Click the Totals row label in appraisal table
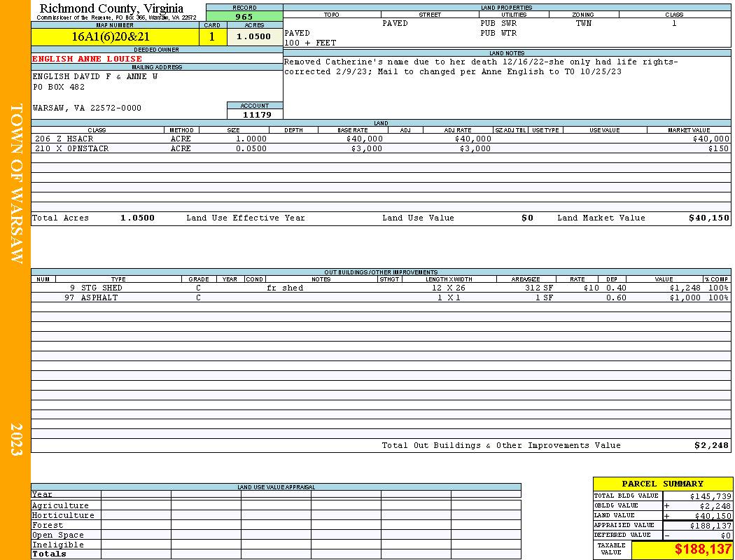 click(x=49, y=554)
